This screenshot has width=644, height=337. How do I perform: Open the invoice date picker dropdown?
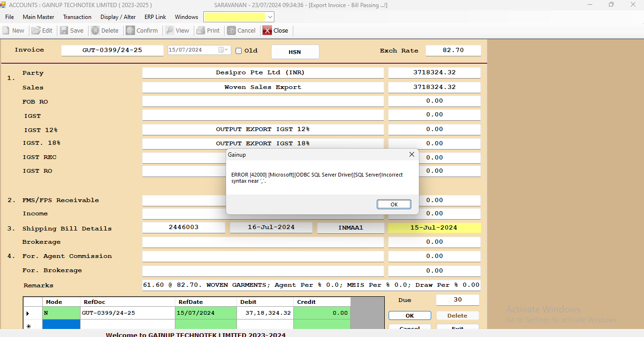coord(226,50)
